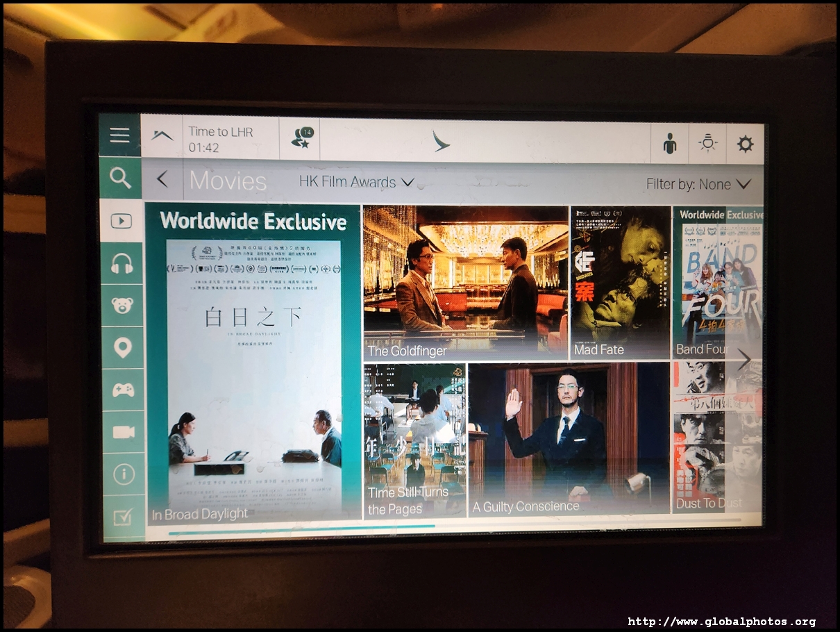
Task: Open the games controller section
Action: tap(124, 390)
